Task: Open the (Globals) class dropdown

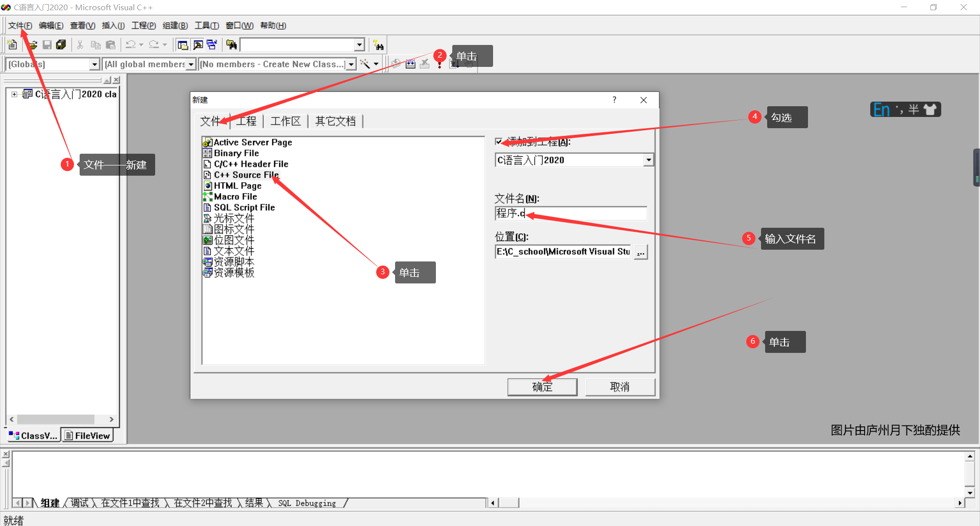Action: tap(94, 64)
